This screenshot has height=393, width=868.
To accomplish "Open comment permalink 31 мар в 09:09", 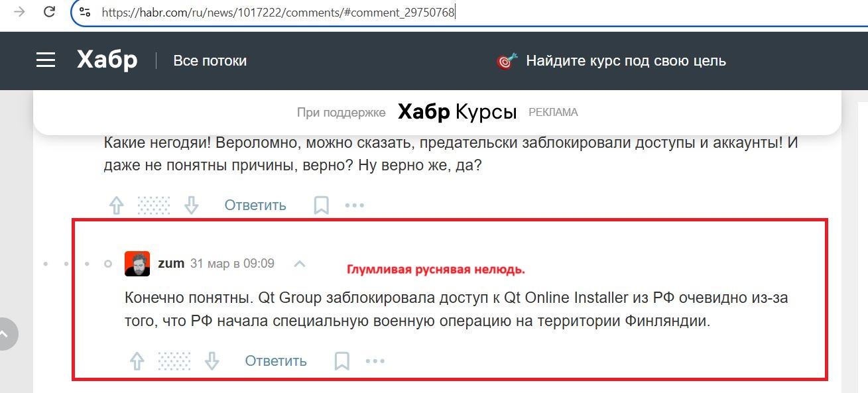I will pyautogui.click(x=232, y=263).
